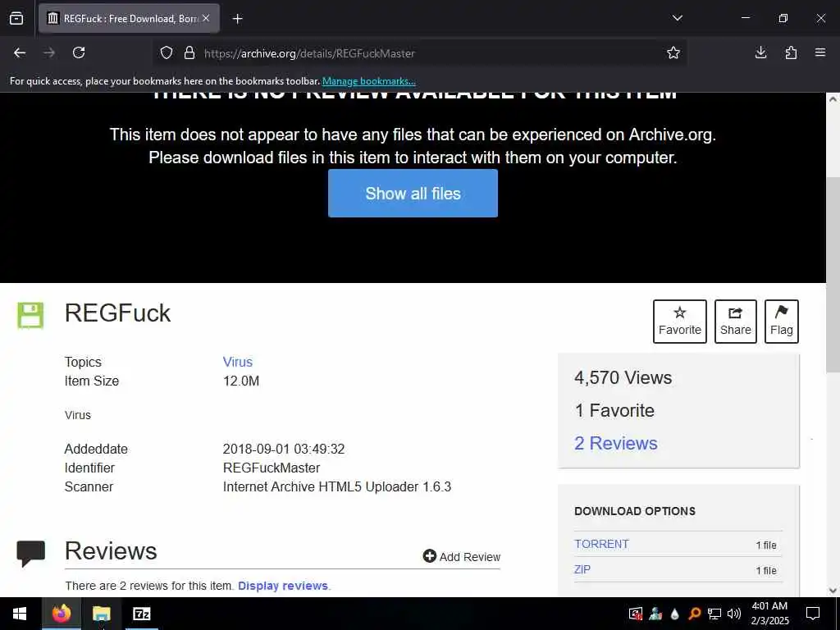Image resolution: width=840 pixels, height=630 pixels.
Task: Click the page vertical scrollbar thumb
Action: click(x=833, y=274)
